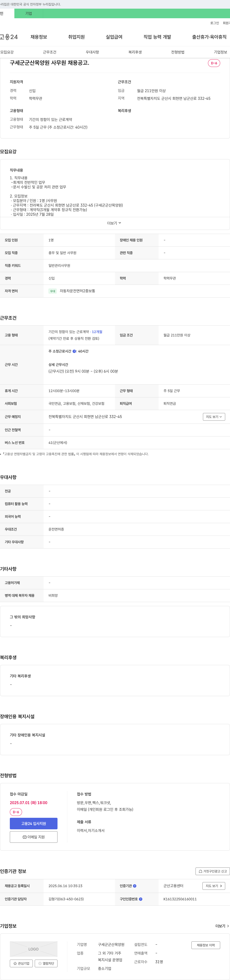This screenshot has width=230, height=980.
Task: Jump to the 기업정보 section tab
Action: coord(220,52)
